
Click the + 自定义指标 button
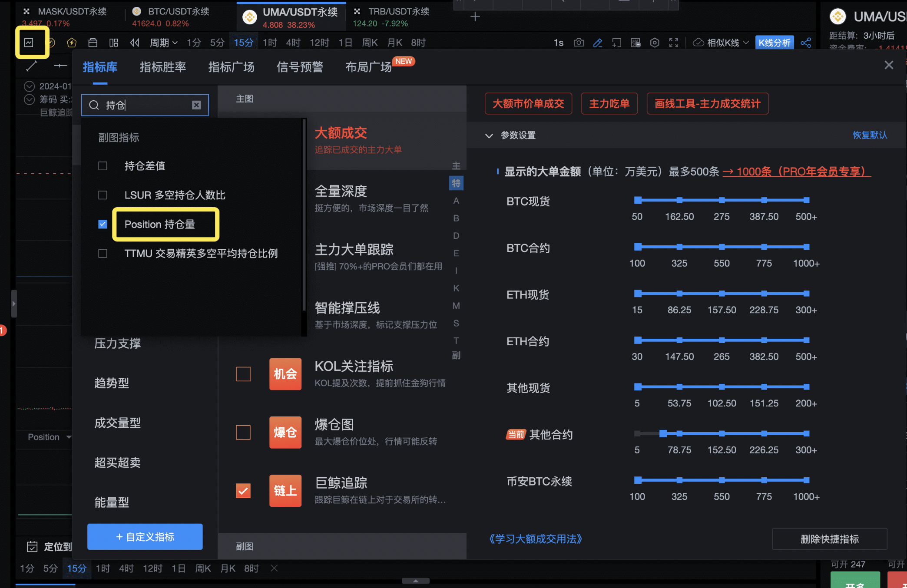145,537
